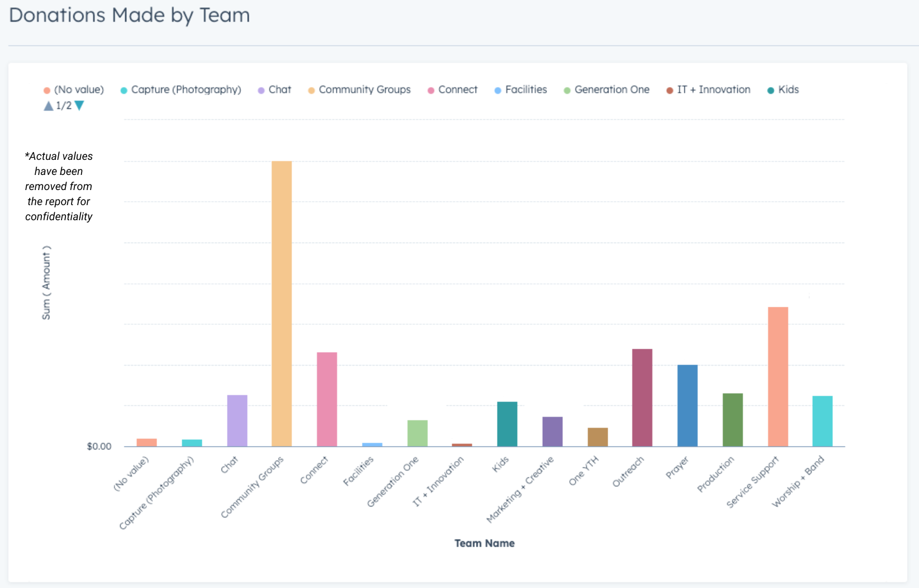Viewport: 919px width, 588px height.
Task: Click the small Facilities bar
Action: pos(372,444)
